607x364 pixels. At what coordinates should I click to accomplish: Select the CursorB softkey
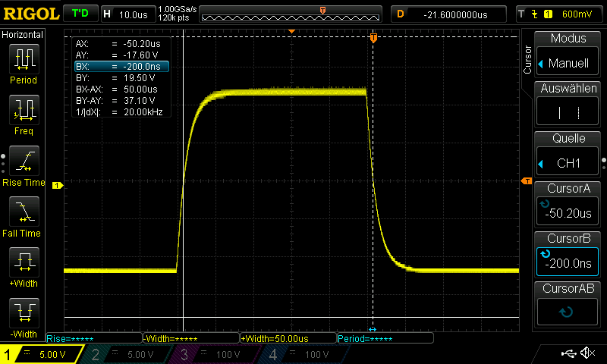[568, 255]
